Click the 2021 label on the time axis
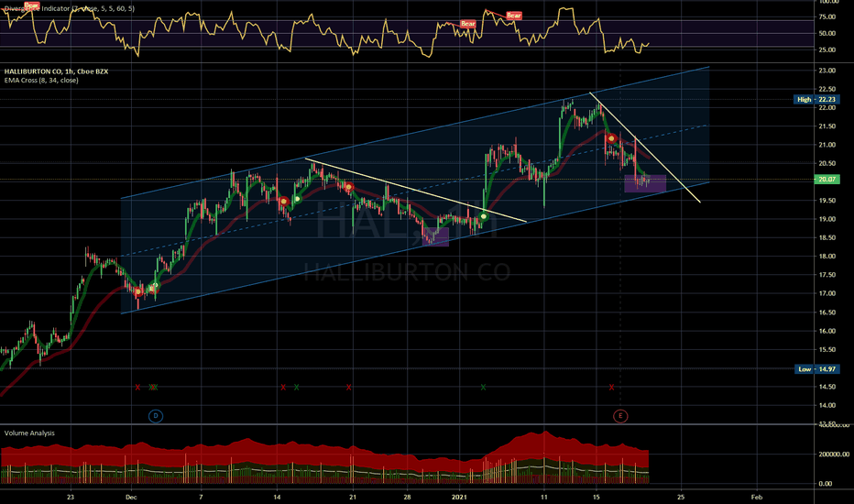854x504 pixels. pos(460,497)
